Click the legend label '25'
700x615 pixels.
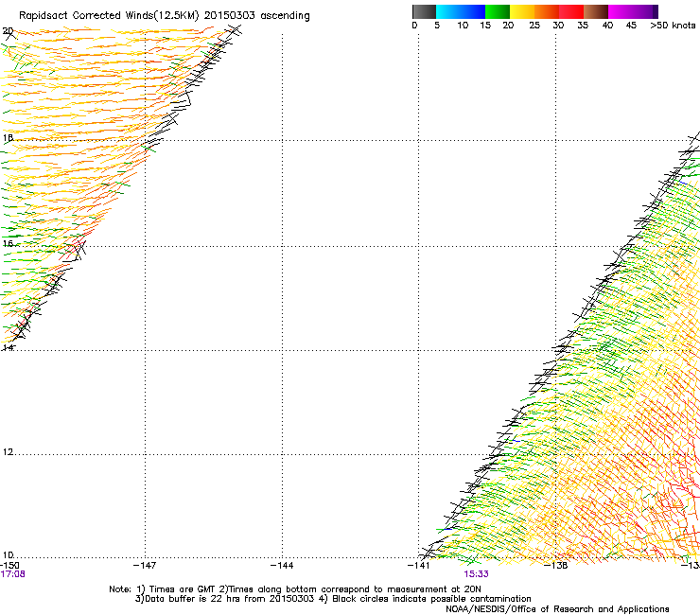point(534,26)
